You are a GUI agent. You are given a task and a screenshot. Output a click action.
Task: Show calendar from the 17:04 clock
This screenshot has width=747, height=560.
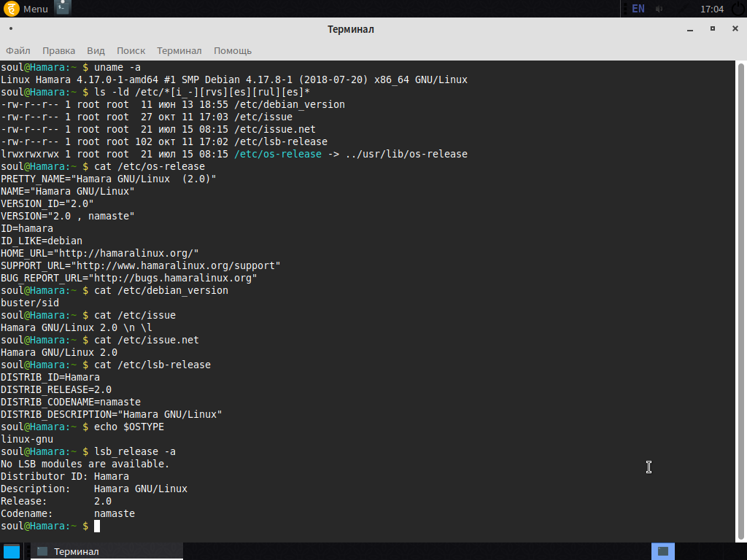coord(712,9)
